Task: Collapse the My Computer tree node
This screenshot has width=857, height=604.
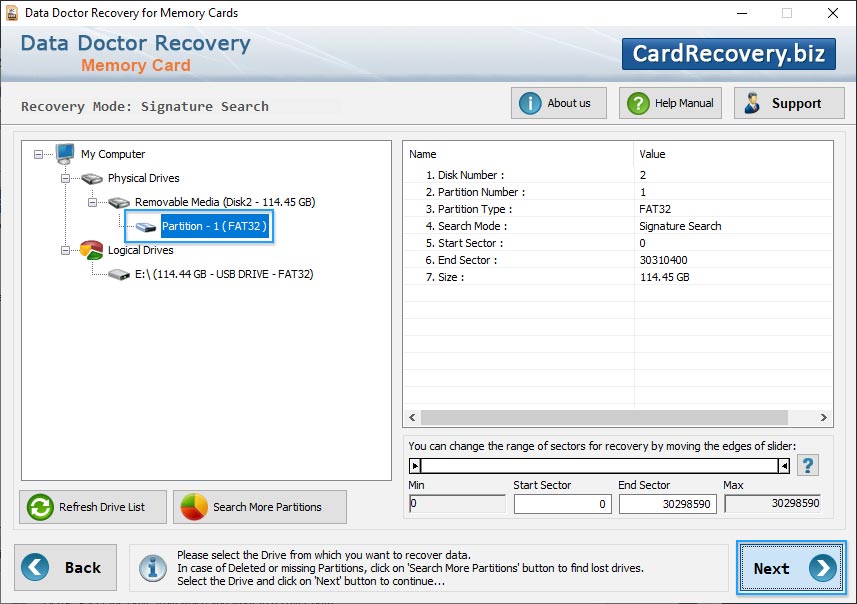Action: coord(38,155)
